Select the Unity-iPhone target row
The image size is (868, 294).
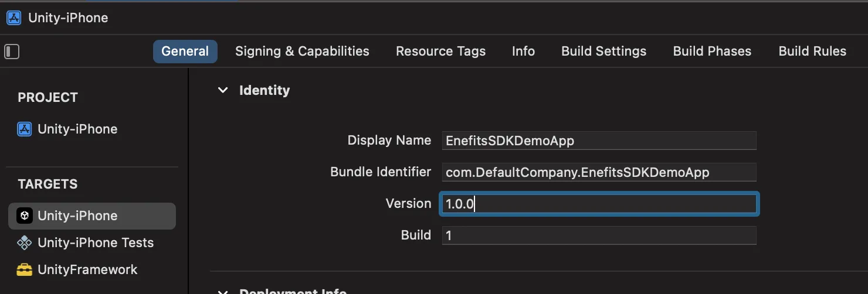pos(92,216)
